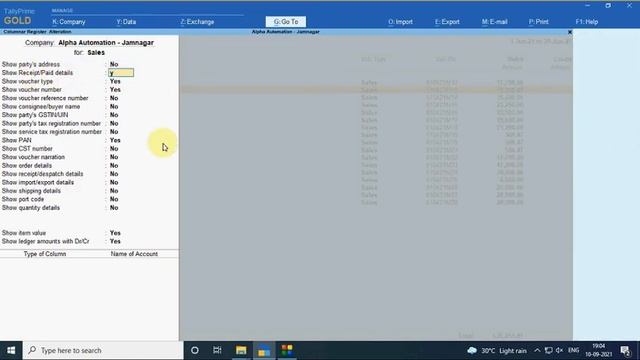The height and width of the screenshot is (360, 640).
Task: Click the Type here to search box
Action: click(x=103, y=350)
